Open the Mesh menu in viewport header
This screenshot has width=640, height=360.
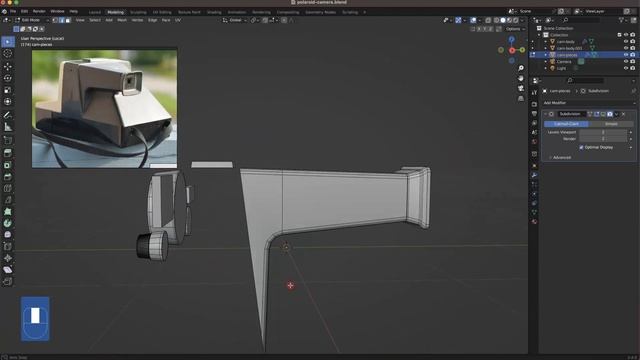tap(122, 20)
